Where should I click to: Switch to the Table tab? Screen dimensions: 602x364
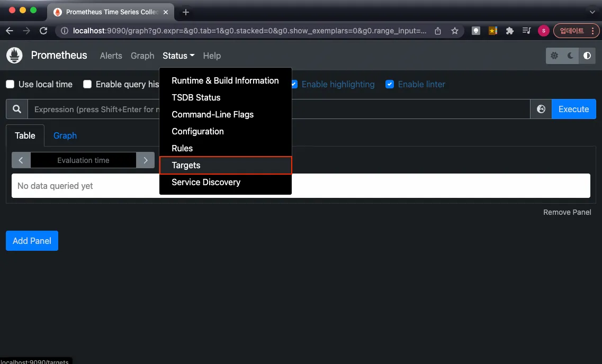point(25,135)
